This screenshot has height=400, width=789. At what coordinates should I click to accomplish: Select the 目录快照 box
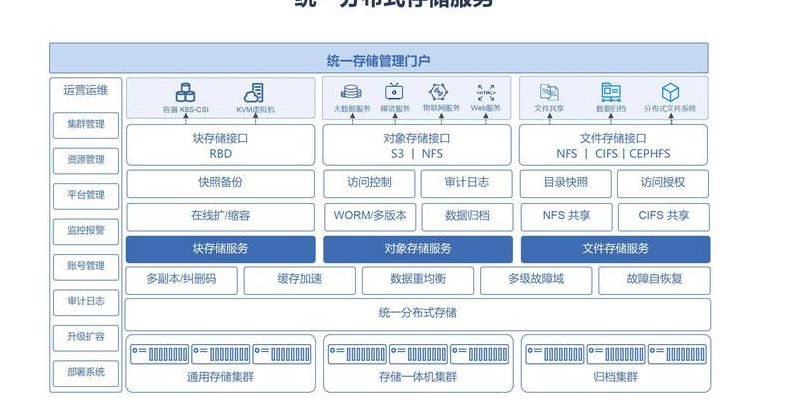[566, 184]
